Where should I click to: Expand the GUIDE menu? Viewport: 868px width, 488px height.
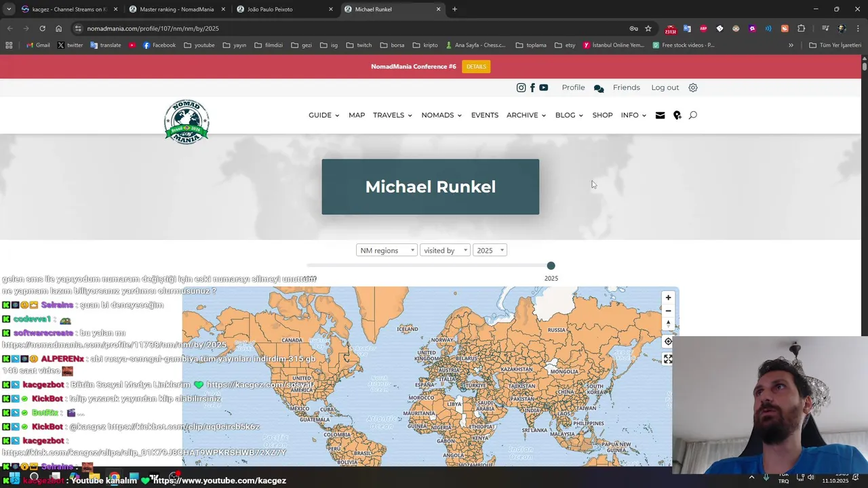323,115
